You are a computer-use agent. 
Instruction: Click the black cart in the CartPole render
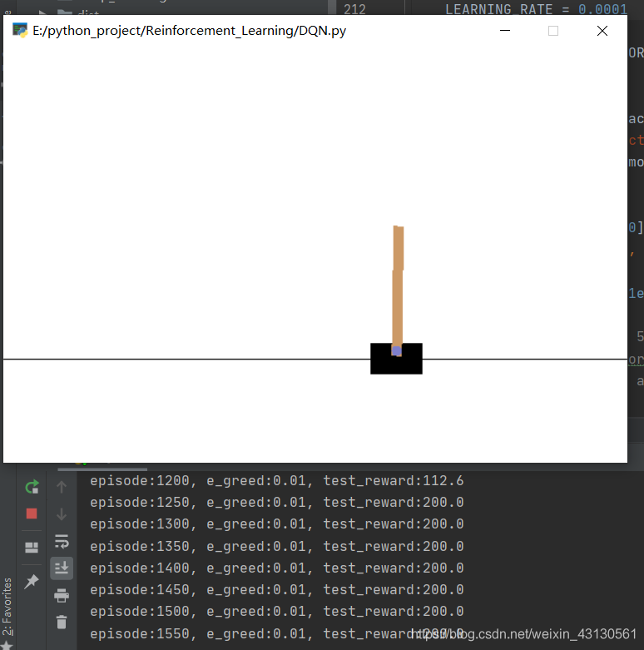[396, 359]
